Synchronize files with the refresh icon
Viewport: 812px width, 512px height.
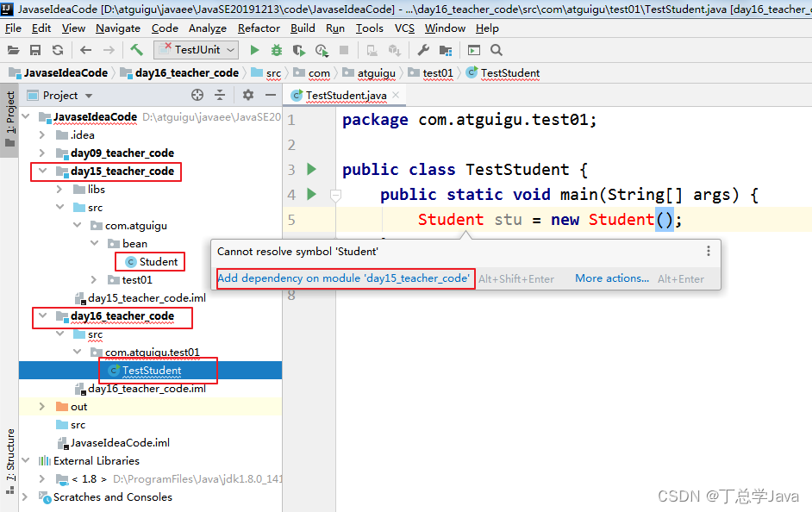click(58, 50)
